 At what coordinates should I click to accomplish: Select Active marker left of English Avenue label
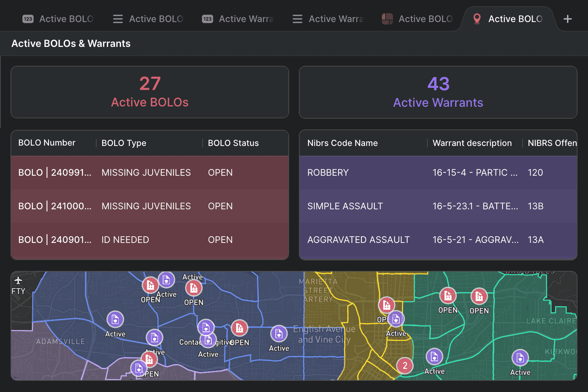pyautogui.click(x=279, y=334)
